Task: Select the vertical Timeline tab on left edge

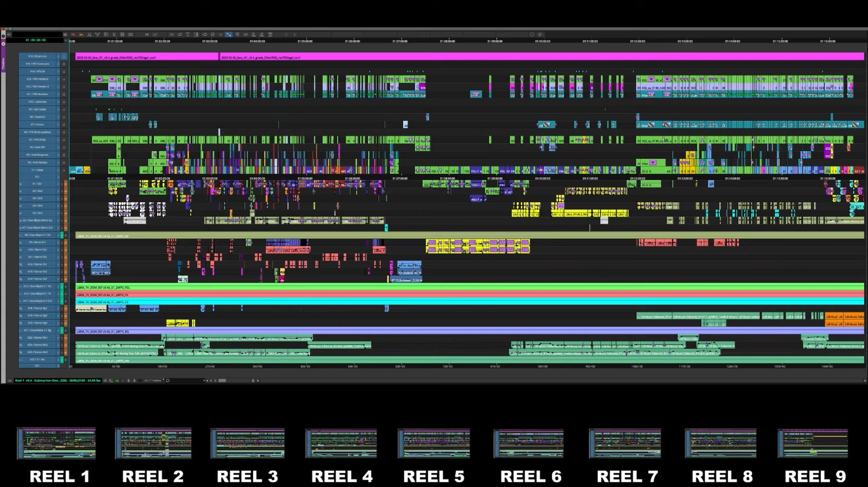Action: (3, 64)
